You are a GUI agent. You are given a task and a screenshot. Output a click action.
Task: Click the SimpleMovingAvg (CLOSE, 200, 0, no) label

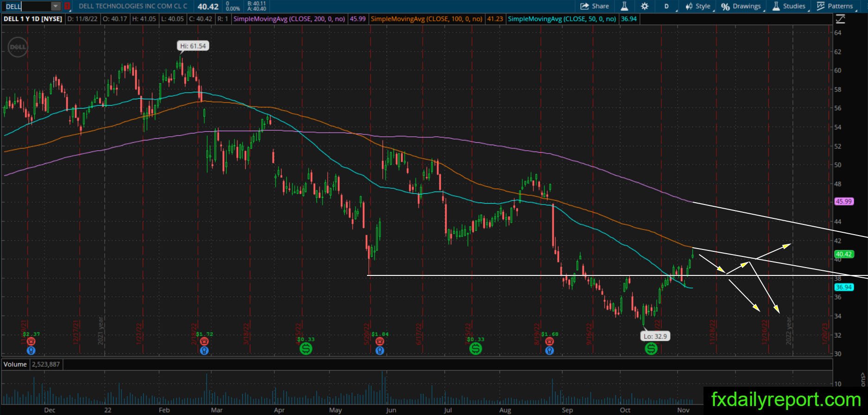289,19
